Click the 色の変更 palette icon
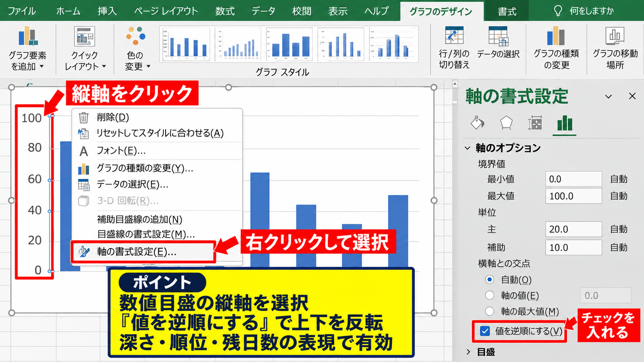The width and height of the screenshot is (644, 362). tap(136, 37)
